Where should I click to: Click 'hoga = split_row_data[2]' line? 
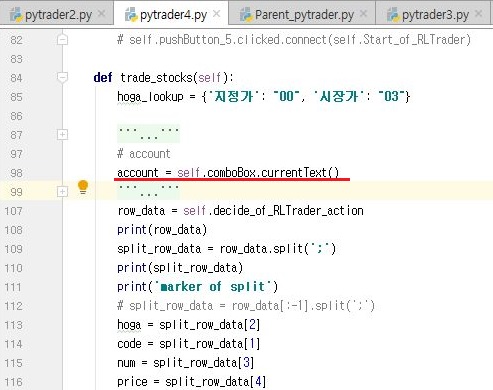(189, 325)
